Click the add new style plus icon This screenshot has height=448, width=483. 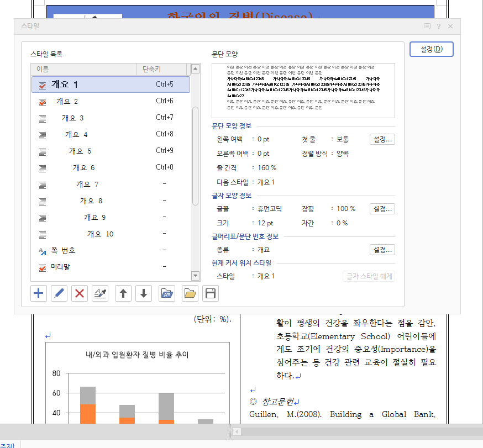(x=39, y=293)
